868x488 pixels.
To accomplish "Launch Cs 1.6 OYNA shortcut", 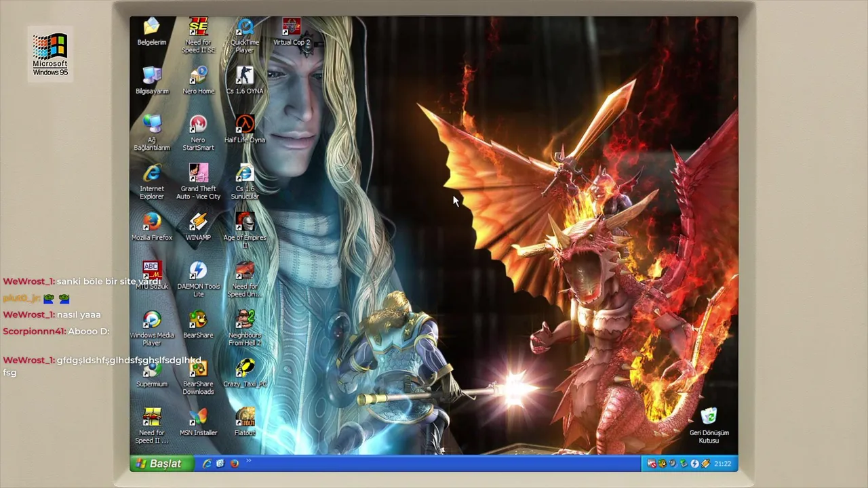I will 245,81.
